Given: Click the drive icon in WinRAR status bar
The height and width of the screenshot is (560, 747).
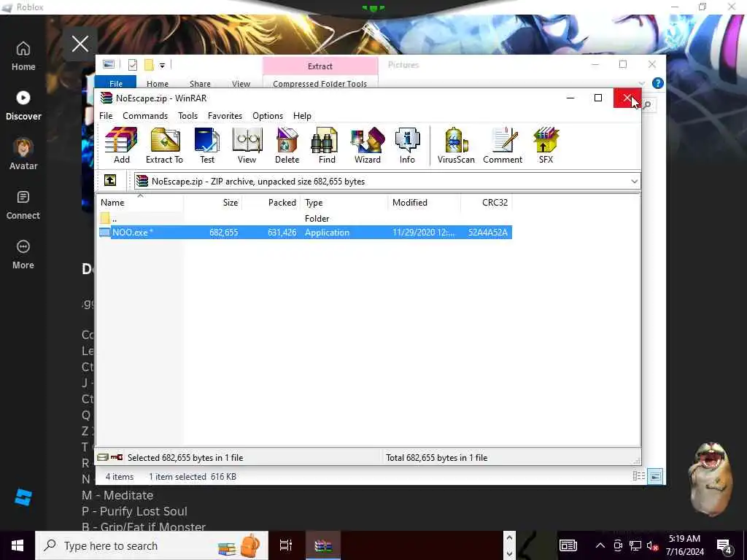Looking at the screenshot, I should (102, 458).
